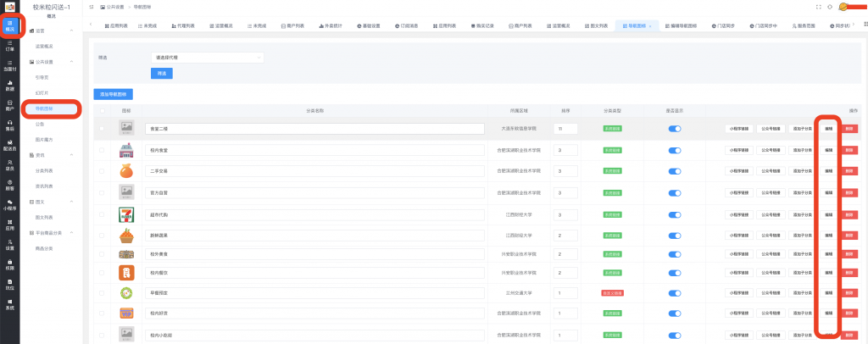Click the 数据 sidebar icon
Viewport: 868px width, 344px height.
9,85
